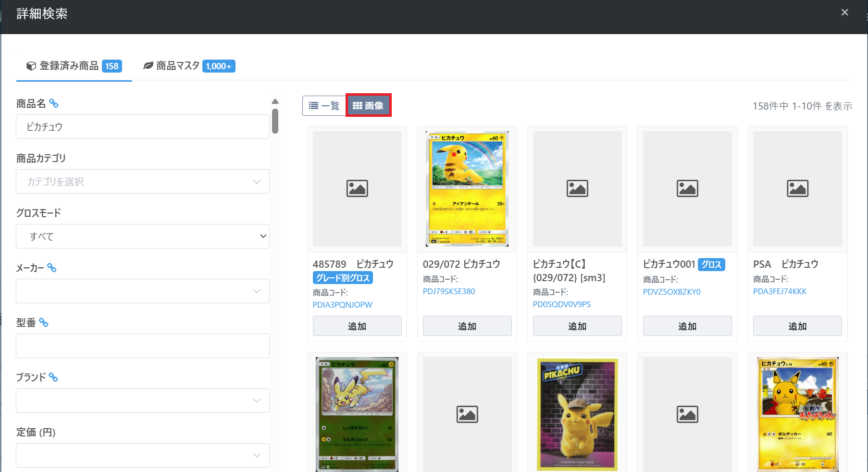Click ボルテッカー Pikachu card thumbnail
The height and width of the screenshot is (472, 868).
797,414
